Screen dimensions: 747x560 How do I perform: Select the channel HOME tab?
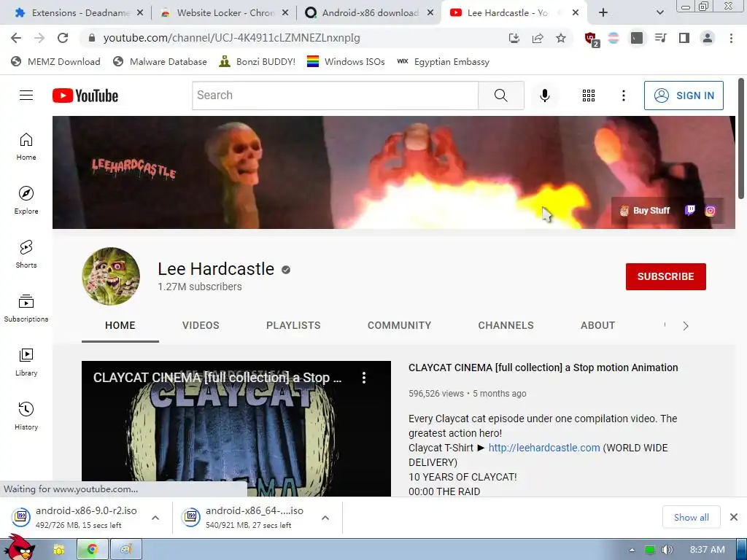click(x=120, y=325)
